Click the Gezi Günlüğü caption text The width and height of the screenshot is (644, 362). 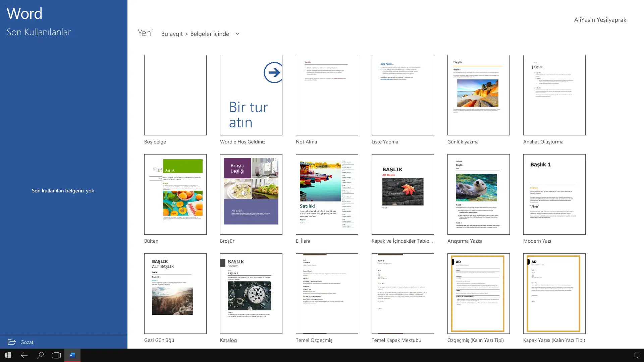click(159, 340)
